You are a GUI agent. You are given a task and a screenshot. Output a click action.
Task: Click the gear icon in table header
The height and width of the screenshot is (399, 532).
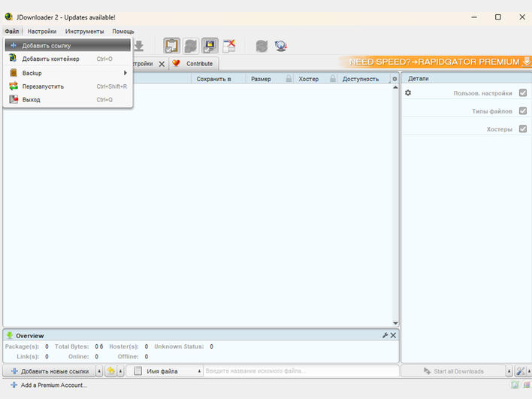pyautogui.click(x=394, y=79)
